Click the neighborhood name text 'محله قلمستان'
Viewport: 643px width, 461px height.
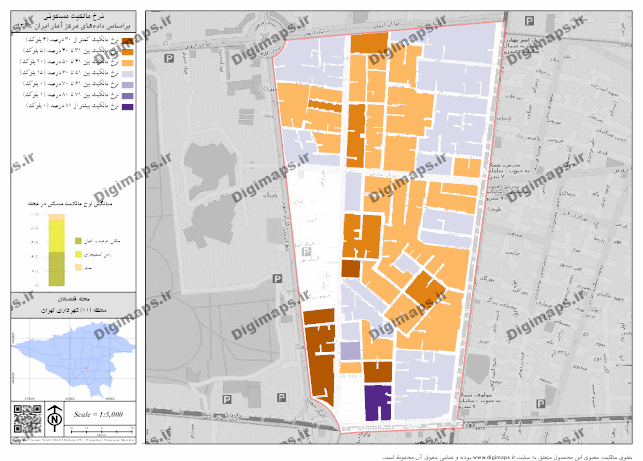click(x=75, y=299)
